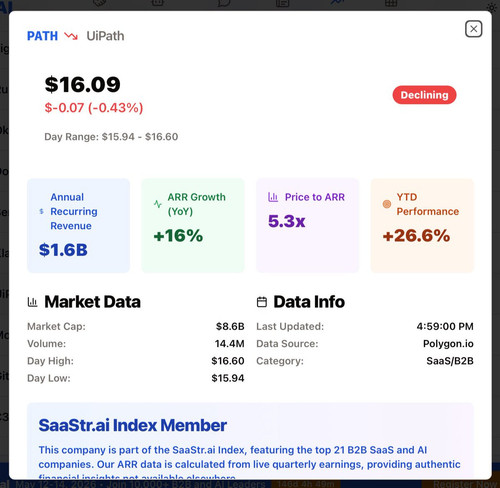The width and height of the screenshot is (500, 488).
Task: Click the Market Data bar chart icon
Action: coord(32,302)
